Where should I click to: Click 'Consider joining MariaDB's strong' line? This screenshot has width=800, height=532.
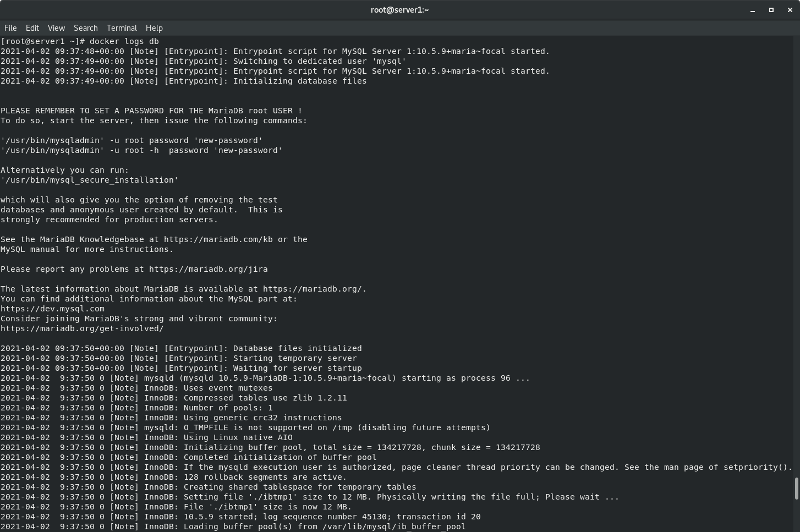click(139, 319)
